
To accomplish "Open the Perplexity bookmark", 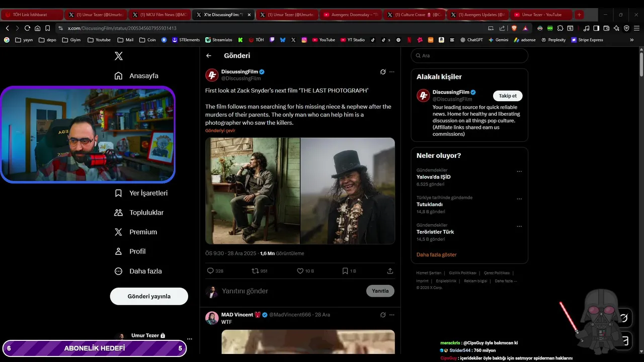I will (x=553, y=40).
